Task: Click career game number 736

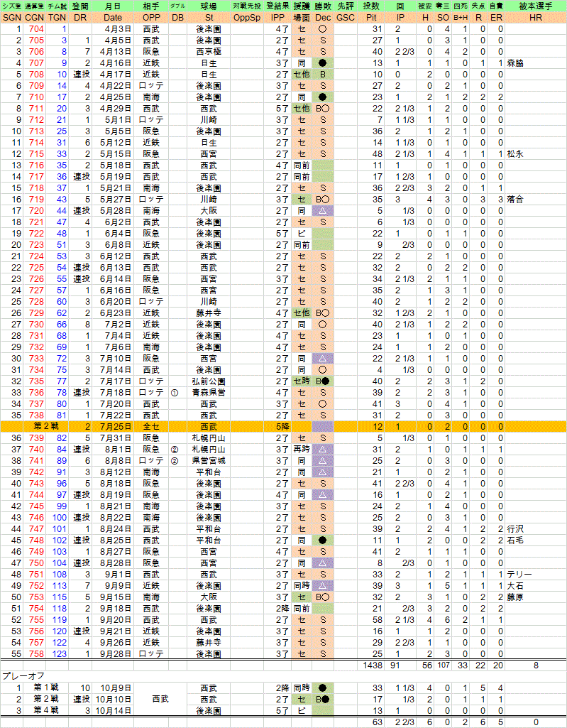Action: [x=36, y=392]
